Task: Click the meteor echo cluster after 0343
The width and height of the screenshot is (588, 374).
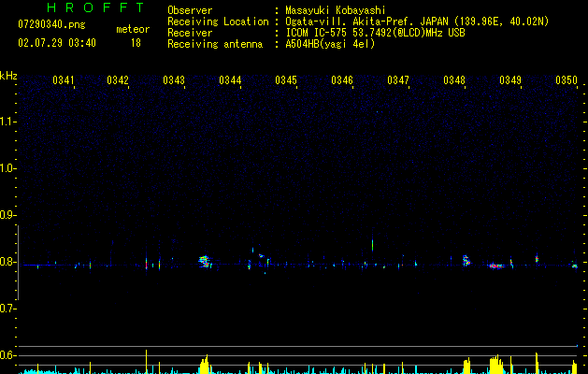Action: pyautogui.click(x=205, y=262)
